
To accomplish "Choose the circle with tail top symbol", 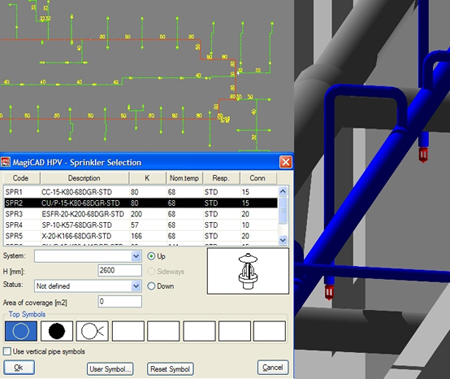I will 92,331.
